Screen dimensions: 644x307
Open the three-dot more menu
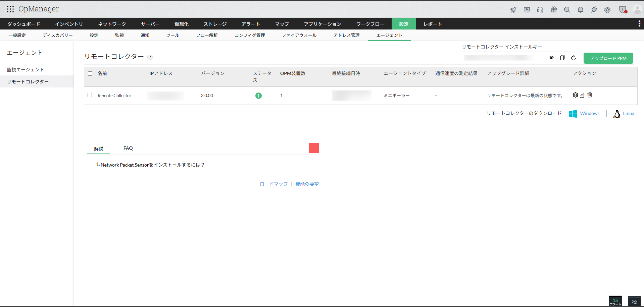coord(639,23)
